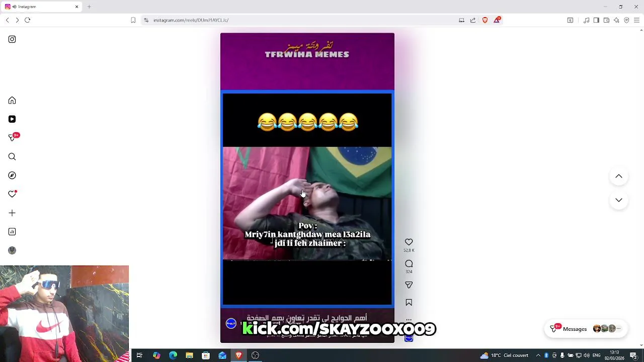Image resolution: width=644 pixels, height=362 pixels.
Task: Open a new browser tab
Action: point(89,7)
